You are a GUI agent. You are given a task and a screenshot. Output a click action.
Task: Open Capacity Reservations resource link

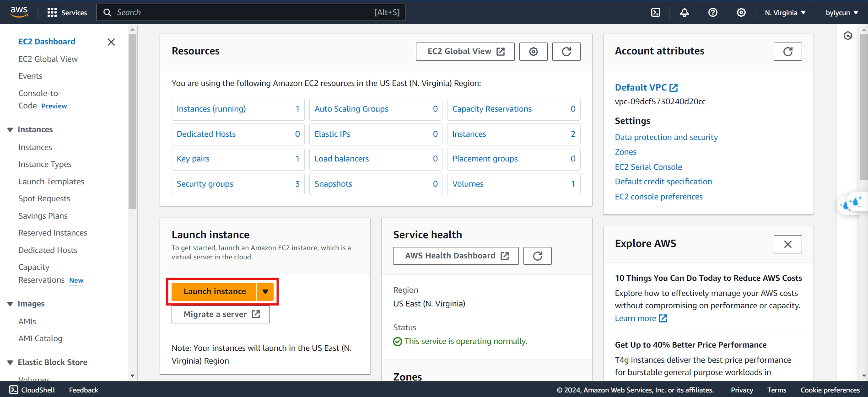(492, 109)
